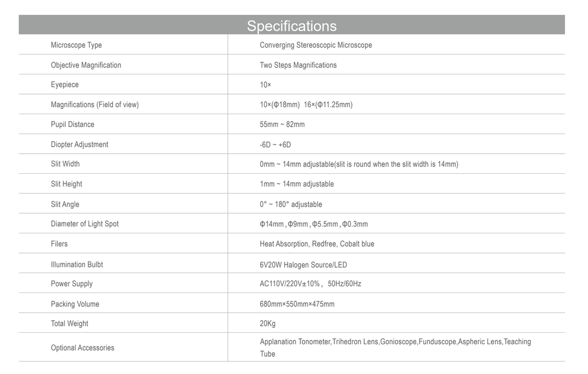The image size is (588, 374).
Task: Select the Diameter of Light Spot label
Action: pyautogui.click(x=85, y=224)
